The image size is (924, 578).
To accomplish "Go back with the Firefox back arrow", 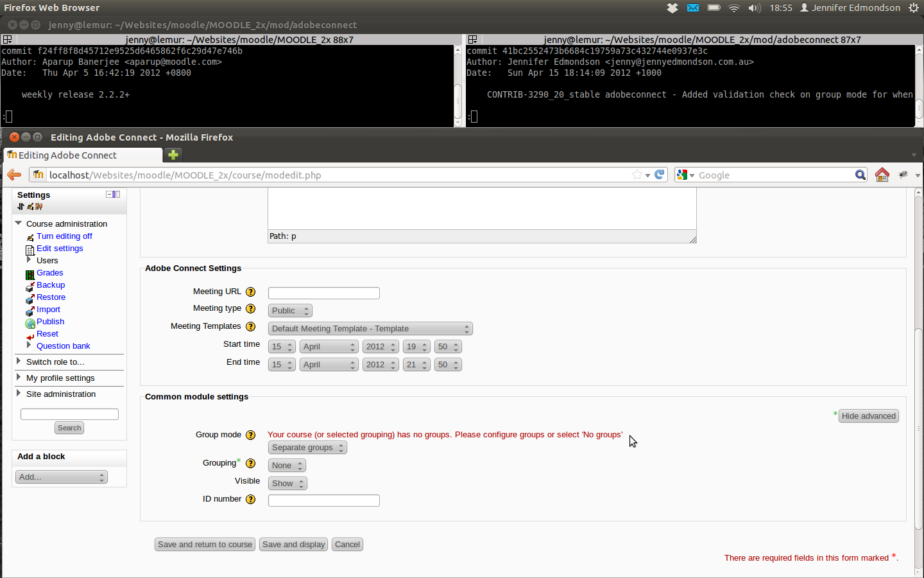I will pyautogui.click(x=14, y=175).
